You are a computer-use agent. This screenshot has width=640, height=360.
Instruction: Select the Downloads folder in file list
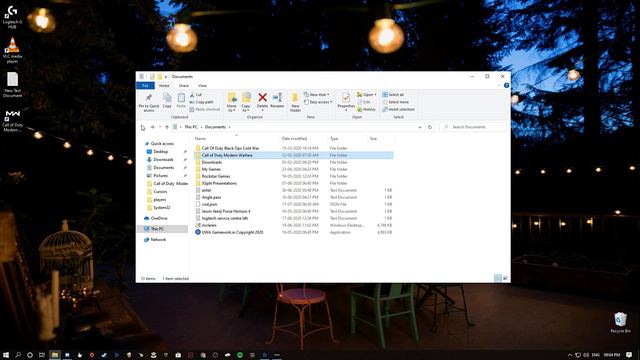pos(293,162)
